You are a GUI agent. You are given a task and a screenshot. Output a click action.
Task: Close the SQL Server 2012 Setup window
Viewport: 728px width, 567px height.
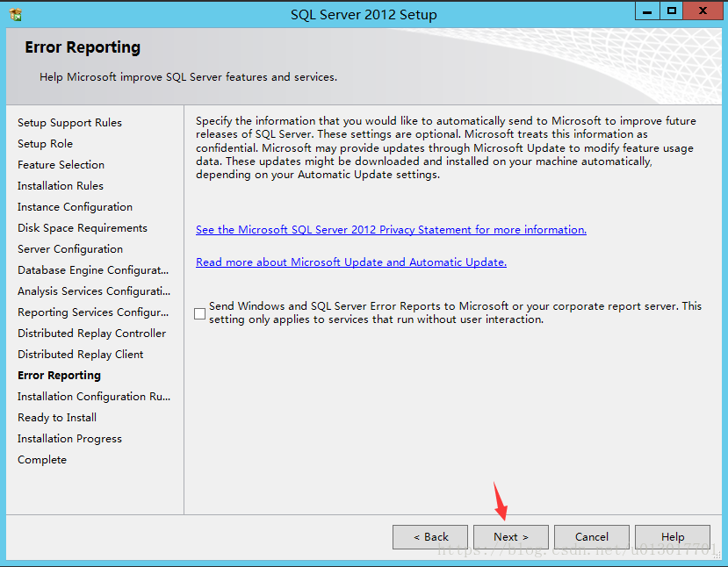click(703, 11)
